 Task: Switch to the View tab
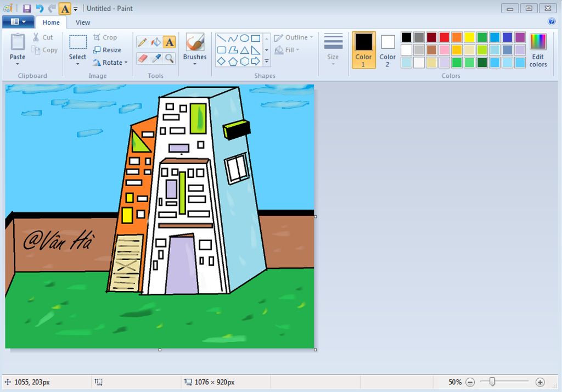coord(83,23)
